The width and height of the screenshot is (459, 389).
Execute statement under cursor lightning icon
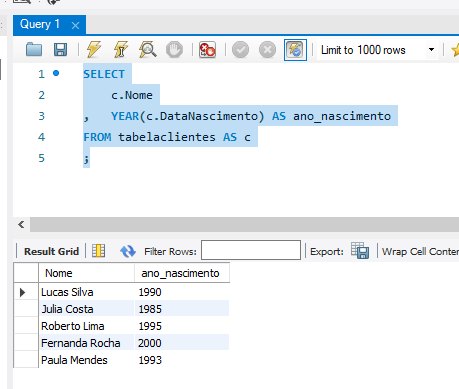coord(121,50)
